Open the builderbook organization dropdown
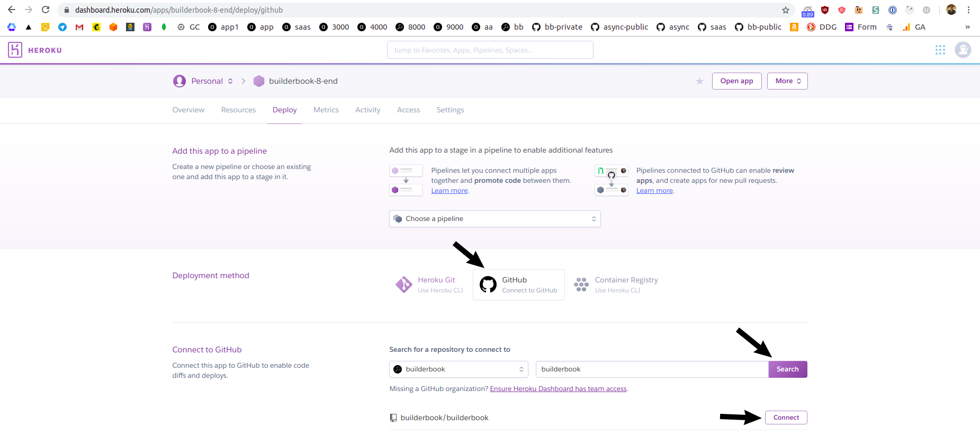 click(458, 369)
